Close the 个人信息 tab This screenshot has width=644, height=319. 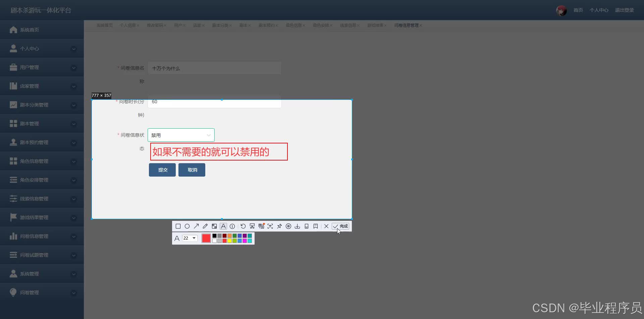point(138,25)
